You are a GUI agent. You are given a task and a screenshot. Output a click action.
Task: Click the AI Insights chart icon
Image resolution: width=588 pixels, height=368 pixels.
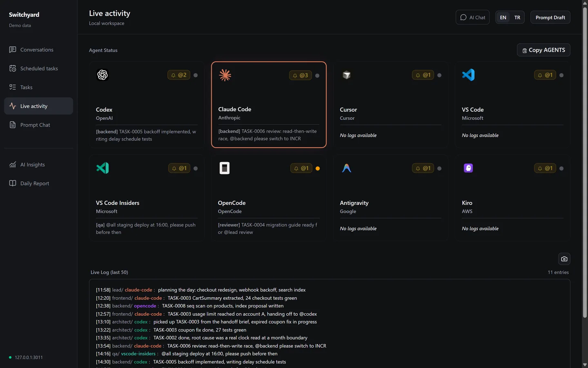point(13,164)
